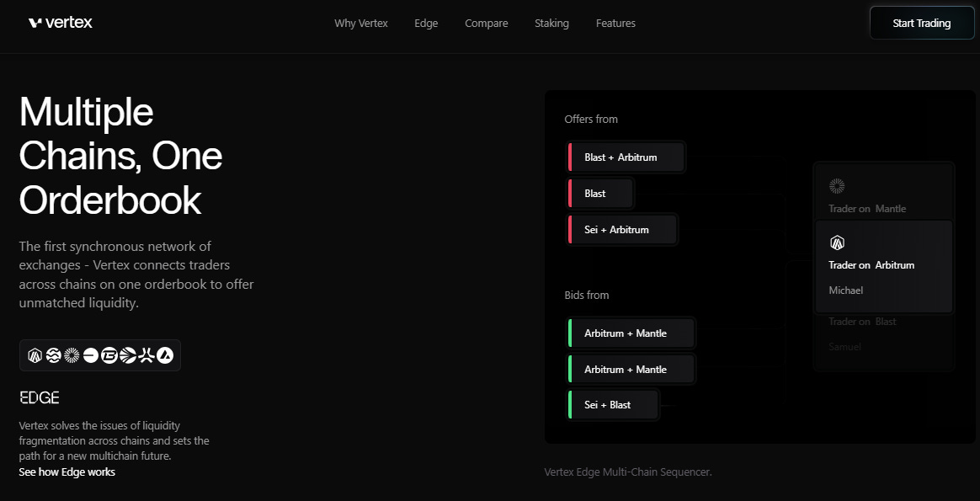Open the Compare nav item
Viewport: 980px width, 501px height.
click(487, 23)
